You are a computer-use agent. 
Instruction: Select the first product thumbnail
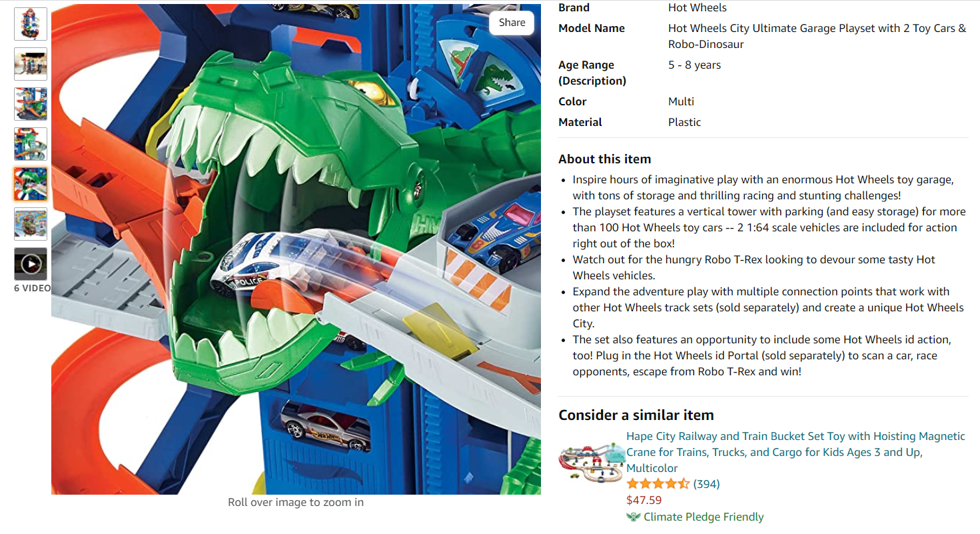tap(31, 24)
